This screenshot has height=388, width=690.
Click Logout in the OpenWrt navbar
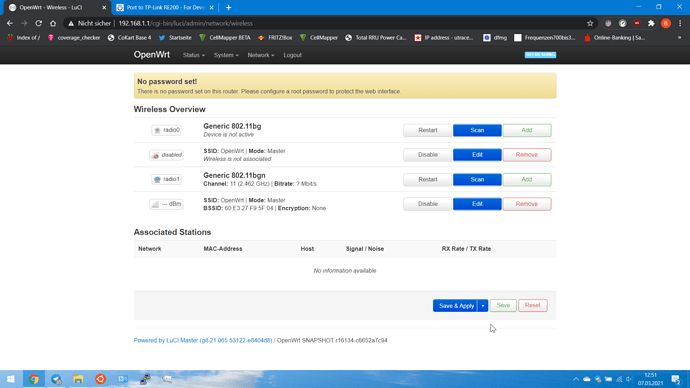[293, 55]
